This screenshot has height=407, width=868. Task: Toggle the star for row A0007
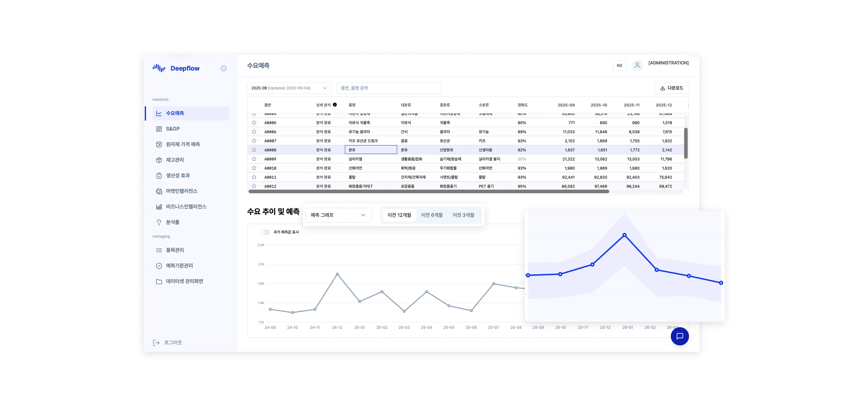[x=254, y=141]
